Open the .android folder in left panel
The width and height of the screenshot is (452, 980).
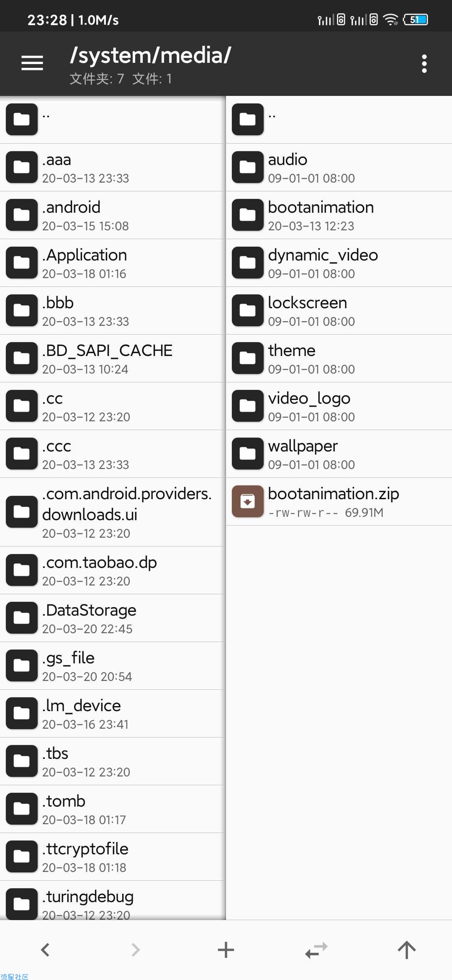(x=113, y=215)
